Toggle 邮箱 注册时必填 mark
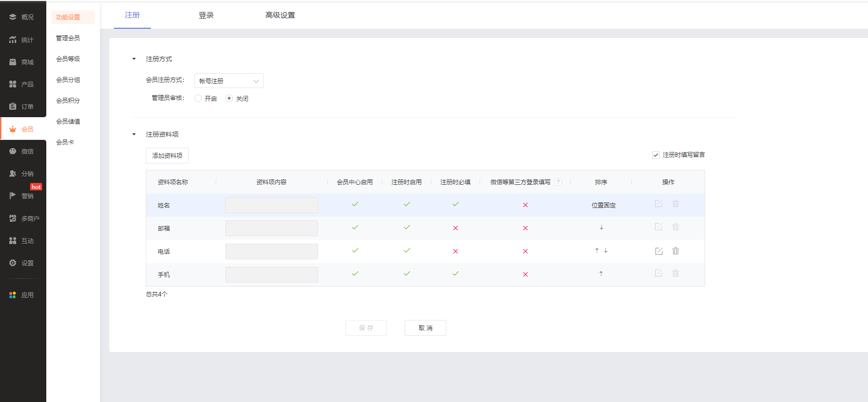868x402 pixels. coord(456,228)
